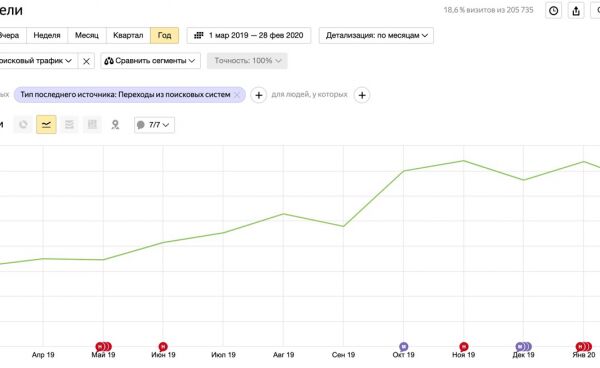Open Сравнить сегменты dropdown
This screenshot has width=600, height=368.
[150, 61]
